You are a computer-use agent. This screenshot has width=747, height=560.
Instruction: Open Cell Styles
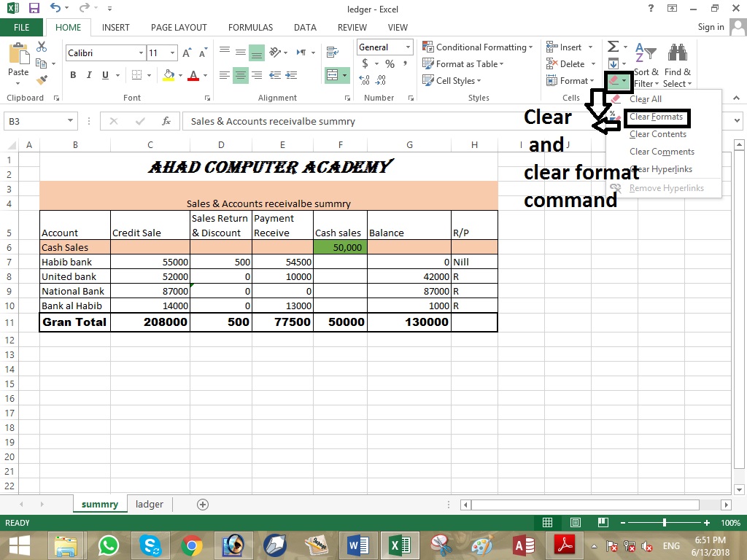(453, 81)
